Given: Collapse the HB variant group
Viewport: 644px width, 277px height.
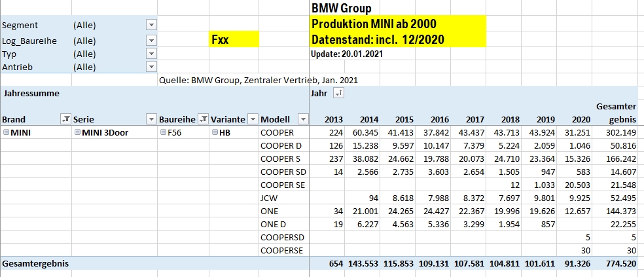Looking at the screenshot, I should pos(215,132).
